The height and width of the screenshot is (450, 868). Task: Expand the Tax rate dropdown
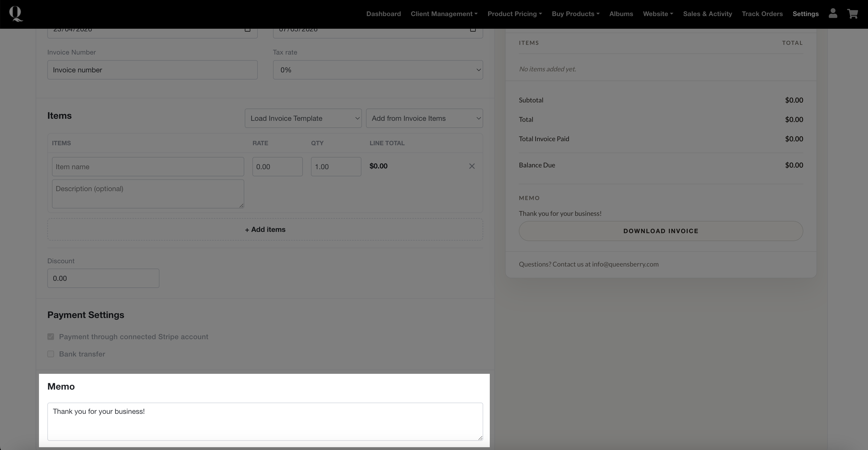[378, 70]
